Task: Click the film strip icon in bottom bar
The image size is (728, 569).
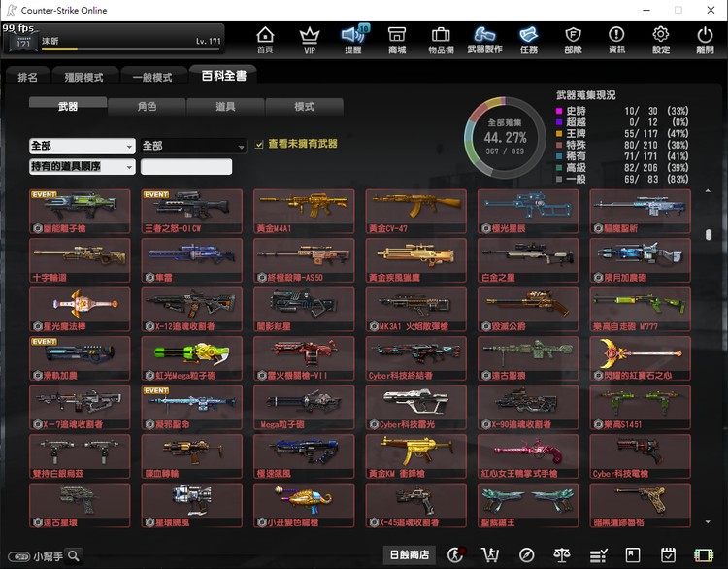Action: coord(704,554)
